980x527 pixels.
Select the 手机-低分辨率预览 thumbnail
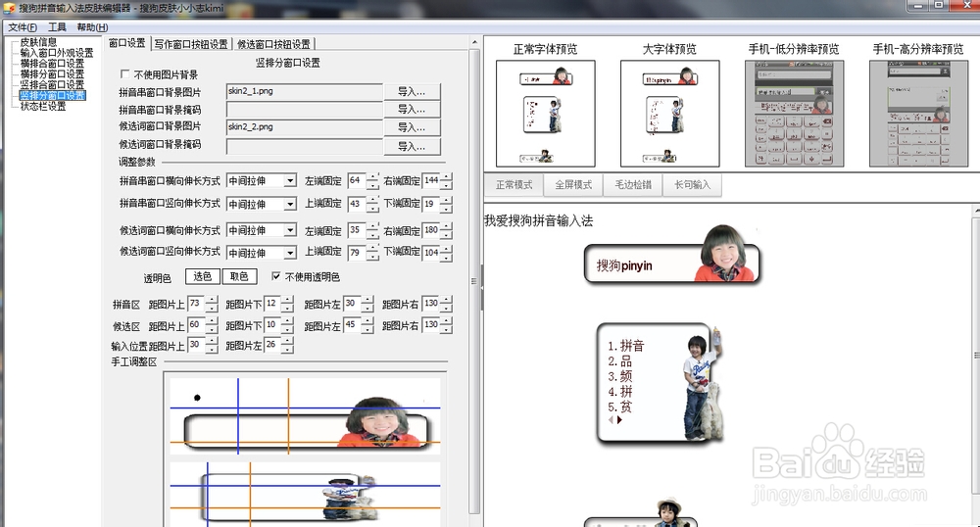[795, 114]
